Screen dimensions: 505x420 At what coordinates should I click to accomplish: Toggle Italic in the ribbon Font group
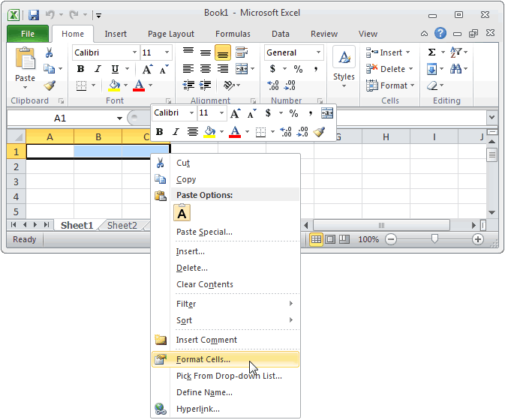pyautogui.click(x=98, y=69)
